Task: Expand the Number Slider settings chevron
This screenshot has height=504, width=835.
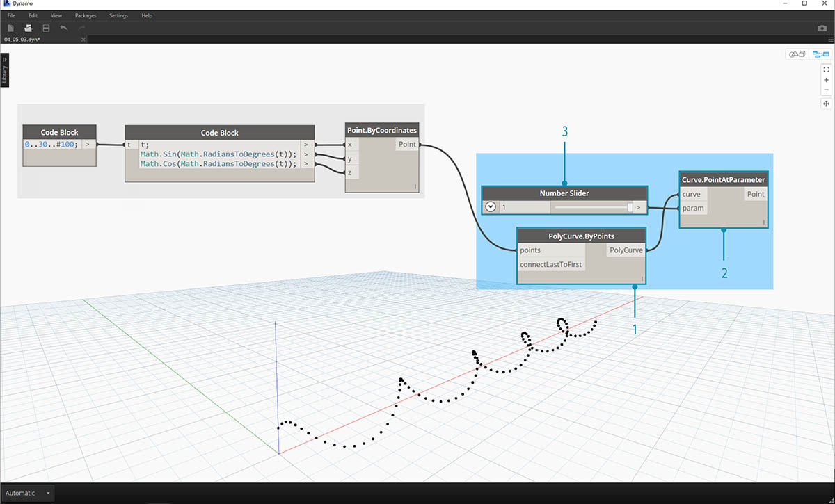Action: [x=490, y=206]
